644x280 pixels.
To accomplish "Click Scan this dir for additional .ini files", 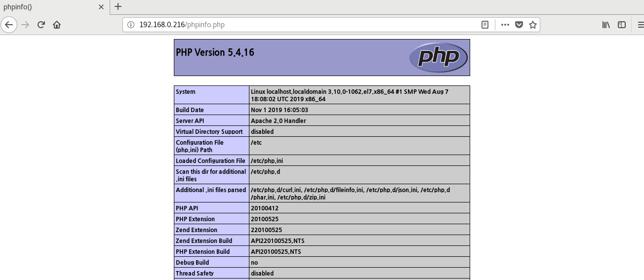I will tap(211, 175).
